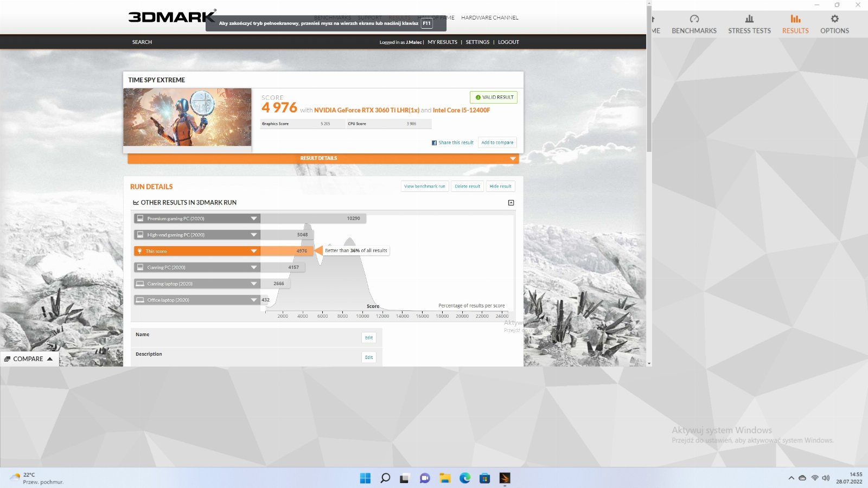Image resolution: width=868 pixels, height=488 pixels.
Task: Click the This score lightbulb icon
Action: pyautogui.click(x=139, y=251)
